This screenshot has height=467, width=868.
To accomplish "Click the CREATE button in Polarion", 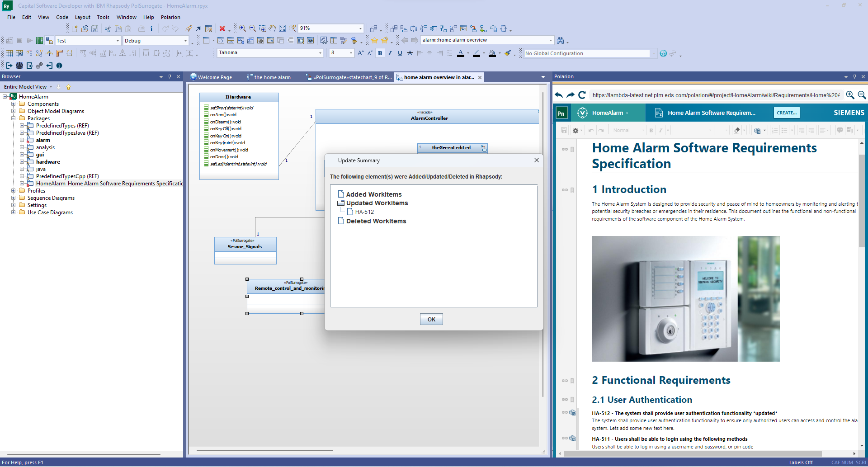I will (787, 113).
